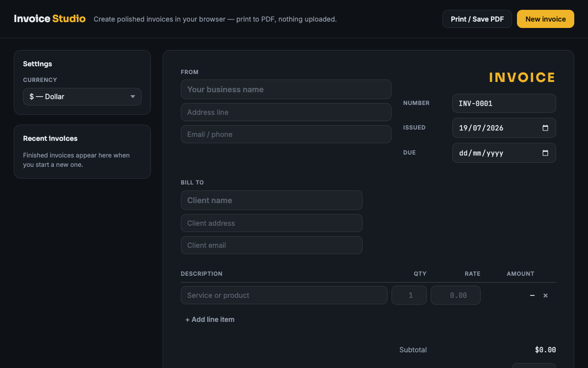The height and width of the screenshot is (368, 588).
Task: Click the NUMBER field label
Action: 416,103
